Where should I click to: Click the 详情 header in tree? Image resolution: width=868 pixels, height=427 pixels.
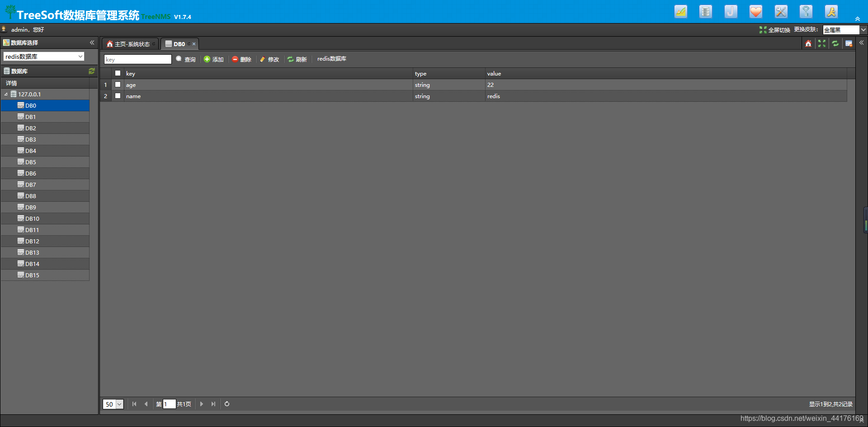pos(11,83)
